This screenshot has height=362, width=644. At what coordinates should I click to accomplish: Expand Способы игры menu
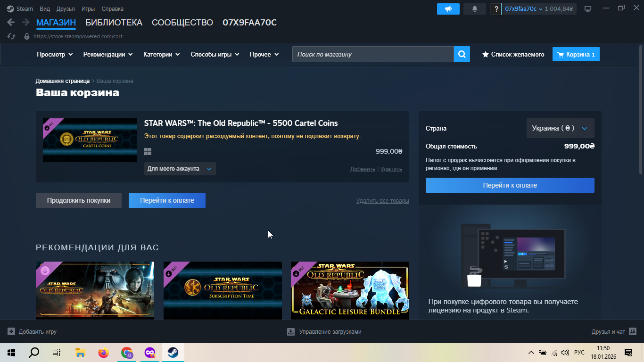point(215,54)
